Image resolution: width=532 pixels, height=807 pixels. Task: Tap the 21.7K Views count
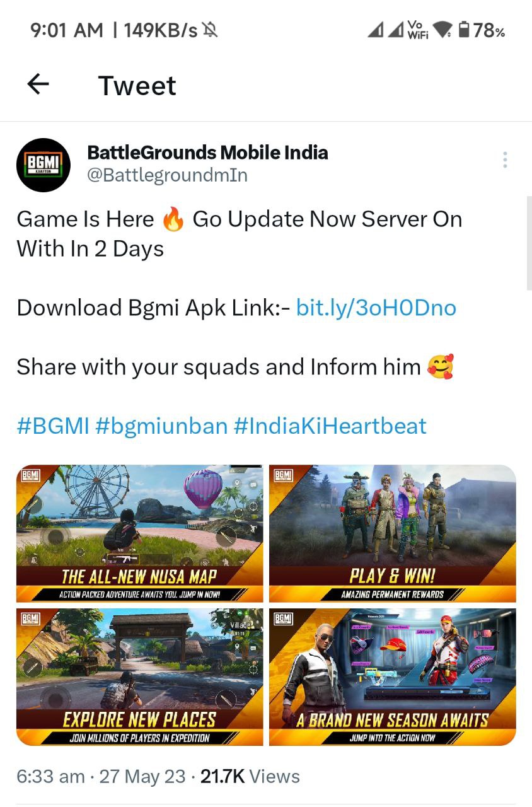250,776
